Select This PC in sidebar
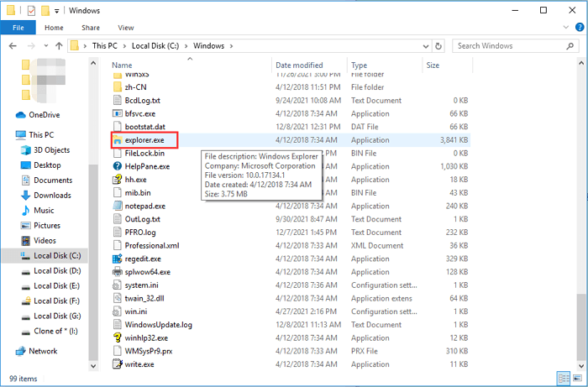Viewport: 588px width, 387px height. (x=35, y=135)
